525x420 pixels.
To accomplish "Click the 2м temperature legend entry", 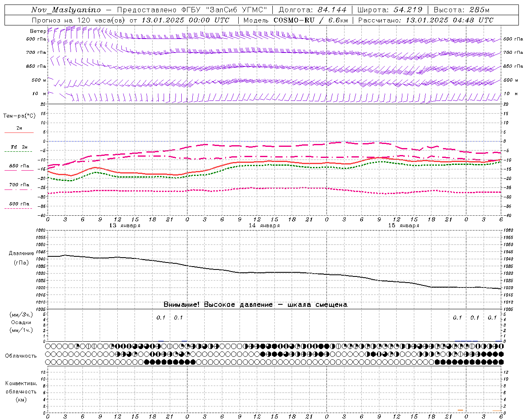I will pyautogui.click(x=19, y=128).
